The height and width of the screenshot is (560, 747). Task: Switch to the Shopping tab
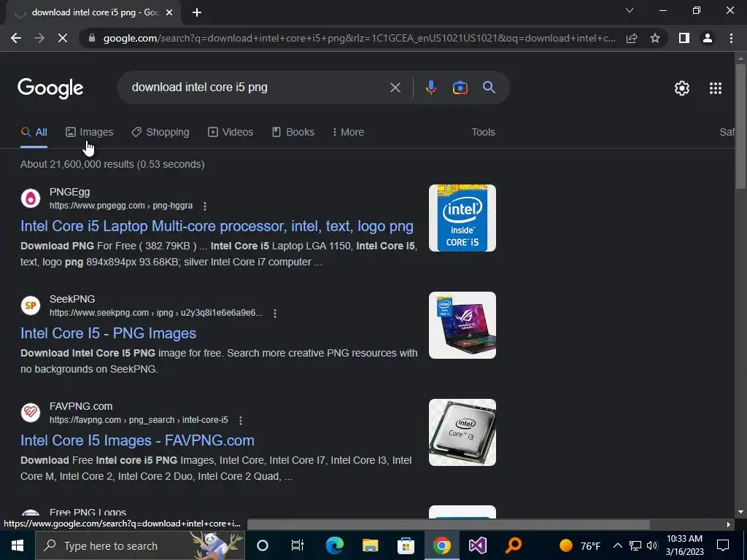pos(160,132)
